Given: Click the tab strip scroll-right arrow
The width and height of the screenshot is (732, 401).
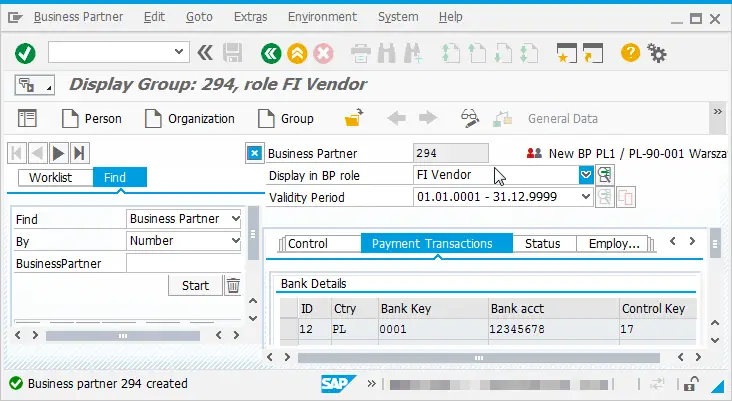Looking at the screenshot, I should (x=692, y=241).
